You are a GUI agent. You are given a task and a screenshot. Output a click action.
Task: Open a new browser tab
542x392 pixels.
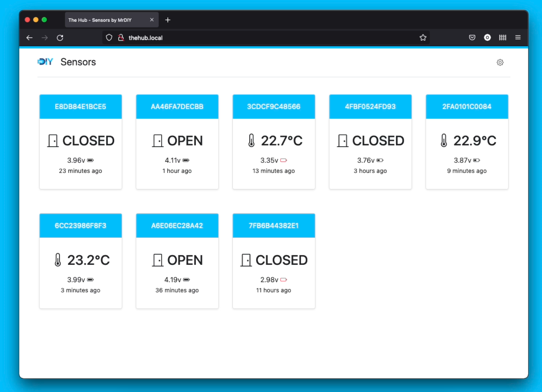tap(168, 19)
